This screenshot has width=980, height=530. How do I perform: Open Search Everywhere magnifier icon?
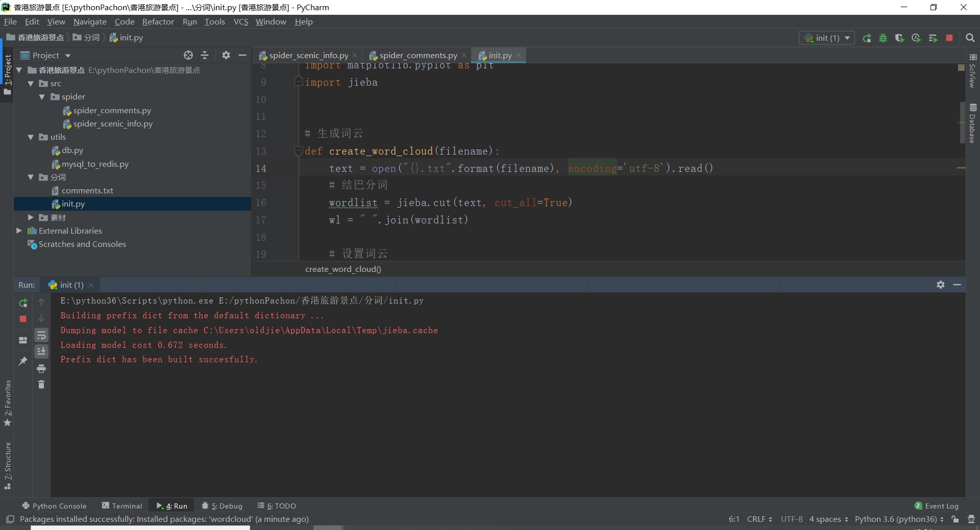click(x=970, y=38)
